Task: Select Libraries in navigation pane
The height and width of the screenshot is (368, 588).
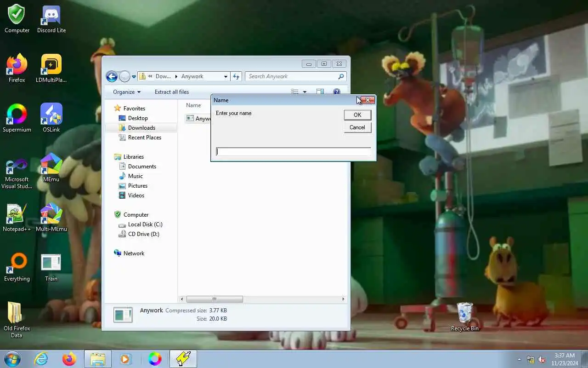Action: coord(133,157)
